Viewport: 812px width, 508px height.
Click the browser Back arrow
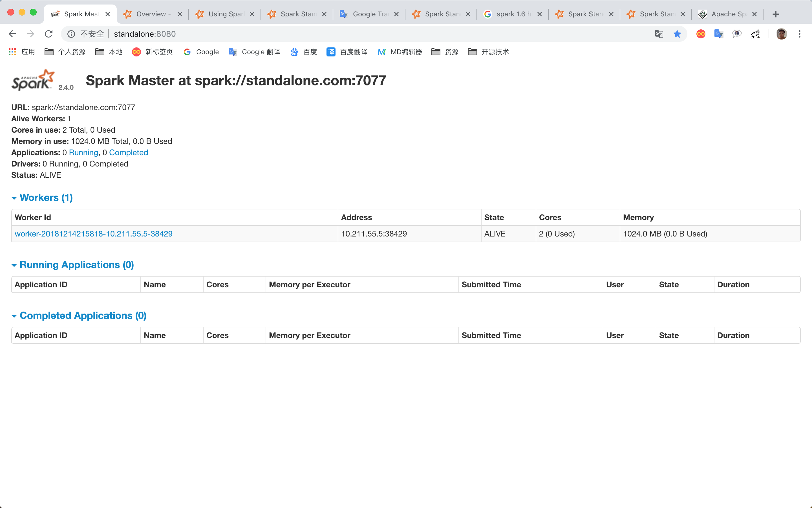click(x=12, y=34)
